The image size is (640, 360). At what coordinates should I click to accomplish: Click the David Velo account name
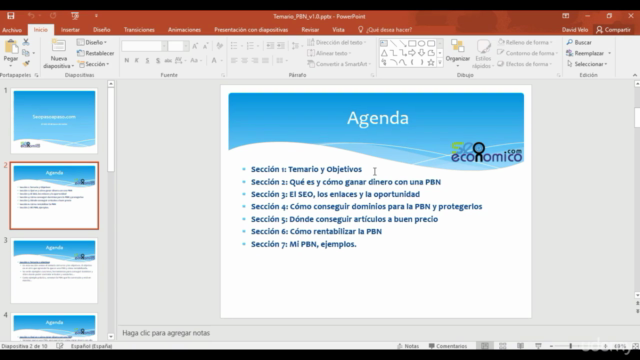(x=575, y=30)
